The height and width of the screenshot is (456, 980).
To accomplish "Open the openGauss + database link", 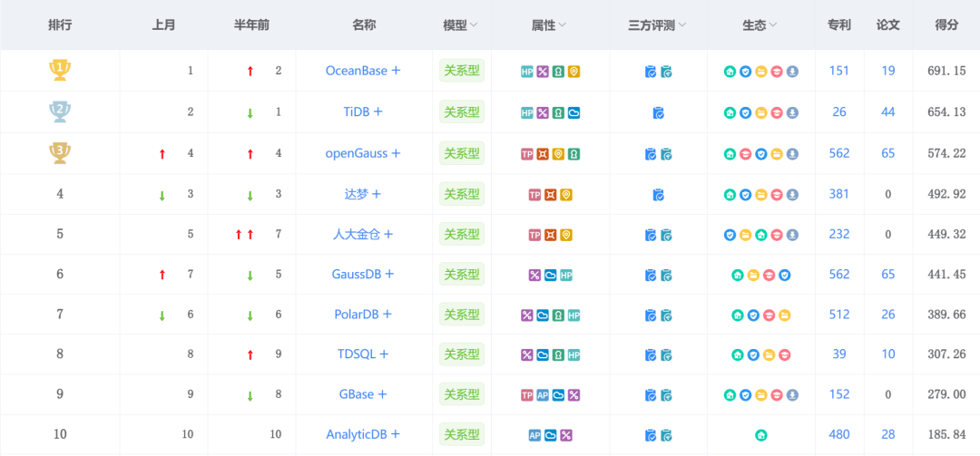I will [363, 153].
